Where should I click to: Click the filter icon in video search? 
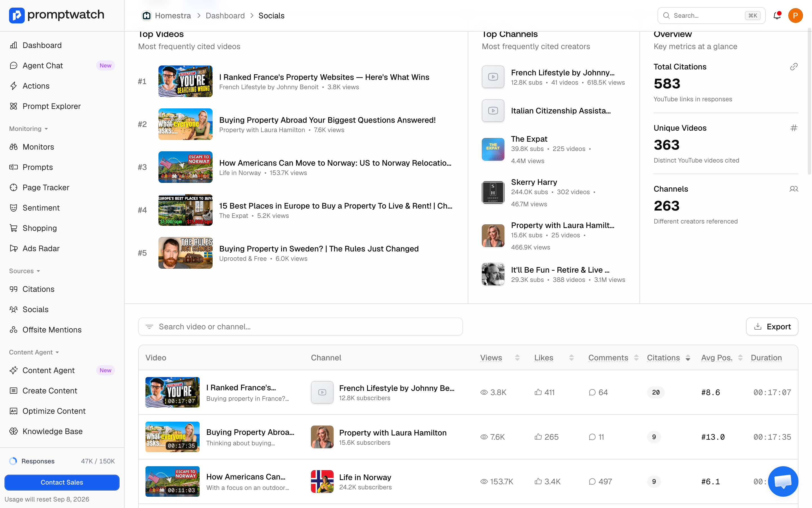[x=150, y=327]
